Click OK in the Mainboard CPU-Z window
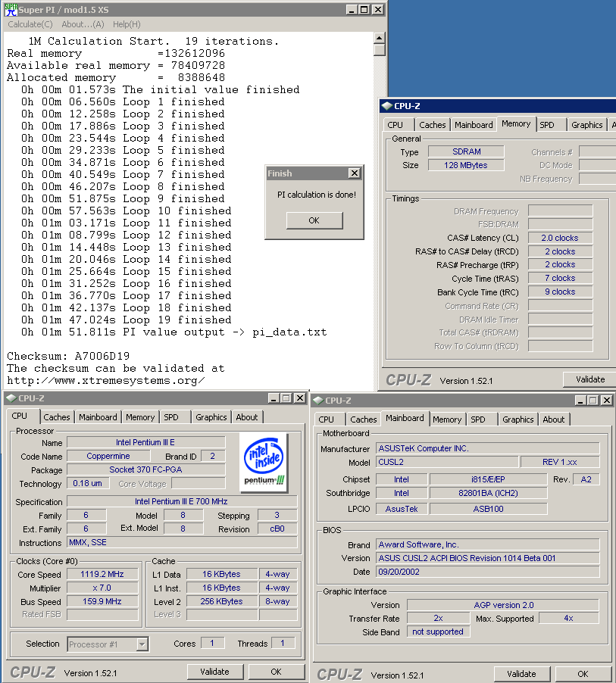 (x=582, y=674)
